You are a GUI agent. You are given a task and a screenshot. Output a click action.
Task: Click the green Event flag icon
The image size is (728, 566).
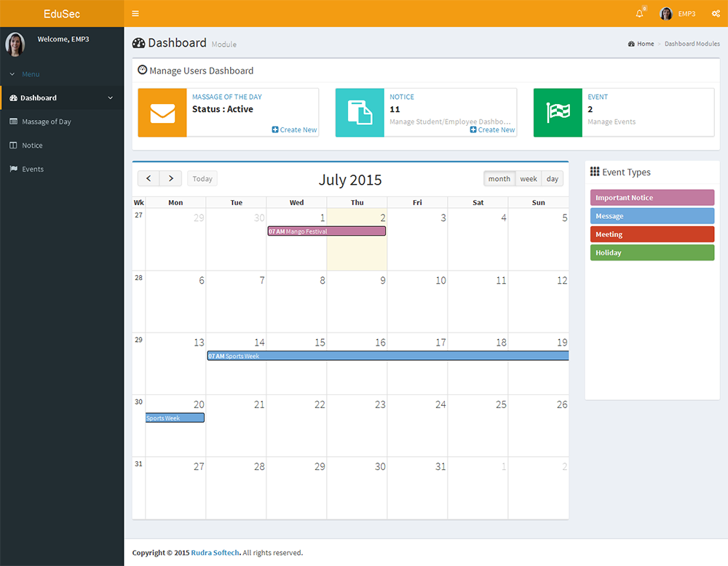coord(558,113)
